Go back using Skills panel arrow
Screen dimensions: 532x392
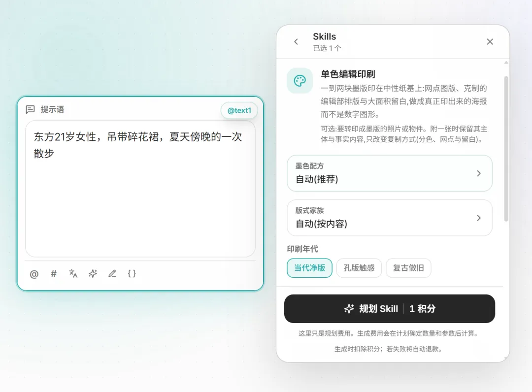[x=296, y=42]
